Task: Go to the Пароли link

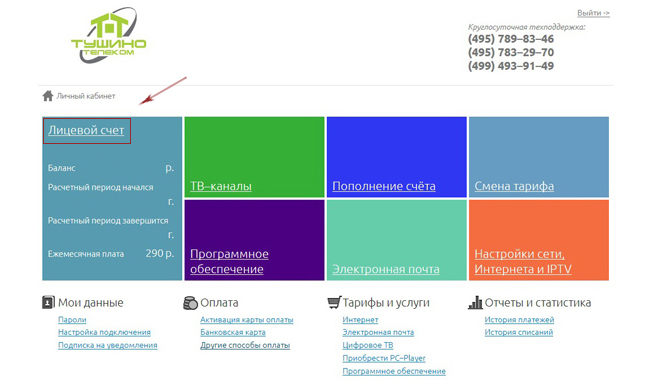Action: 72,320
